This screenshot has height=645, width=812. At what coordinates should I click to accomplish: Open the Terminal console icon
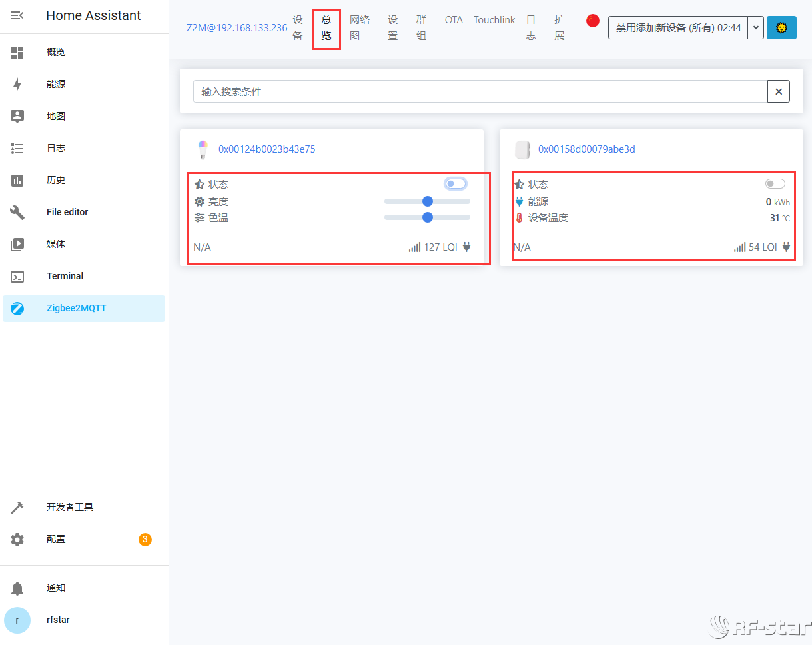(x=17, y=277)
